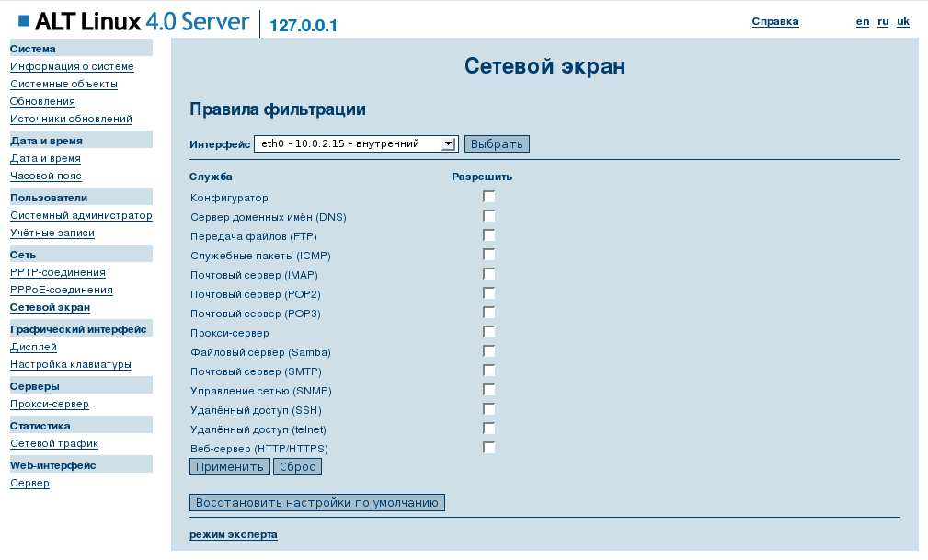
Task: Switch interface language to English
Action: [x=862, y=21]
